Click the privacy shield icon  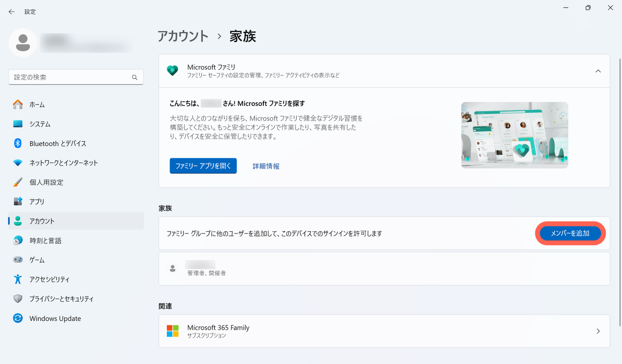18,299
